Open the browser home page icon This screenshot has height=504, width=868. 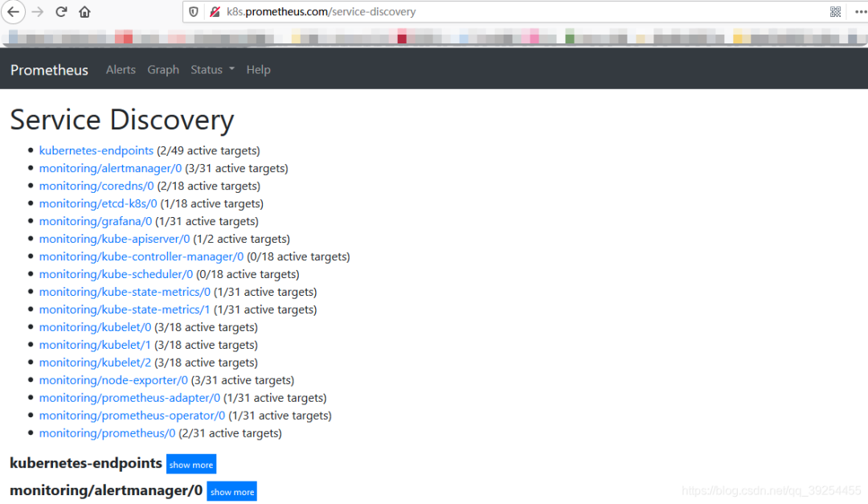tap(84, 11)
